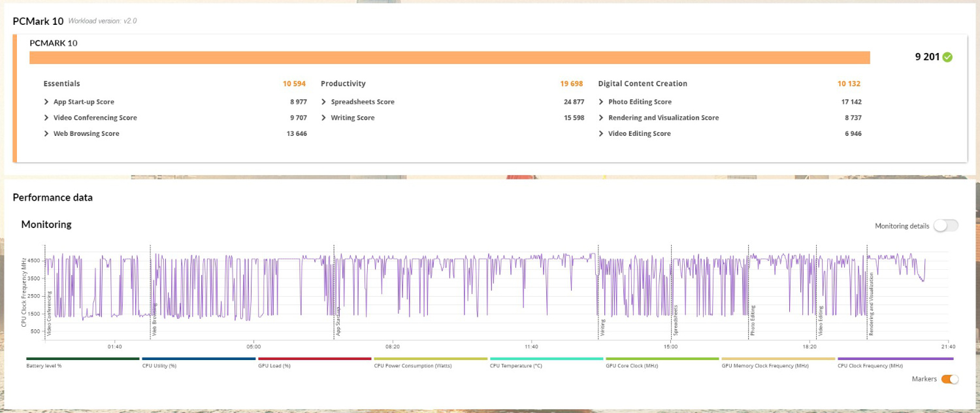Image resolution: width=980 pixels, height=413 pixels.
Task: Enable the Monitoring details toggle
Action: click(x=945, y=225)
